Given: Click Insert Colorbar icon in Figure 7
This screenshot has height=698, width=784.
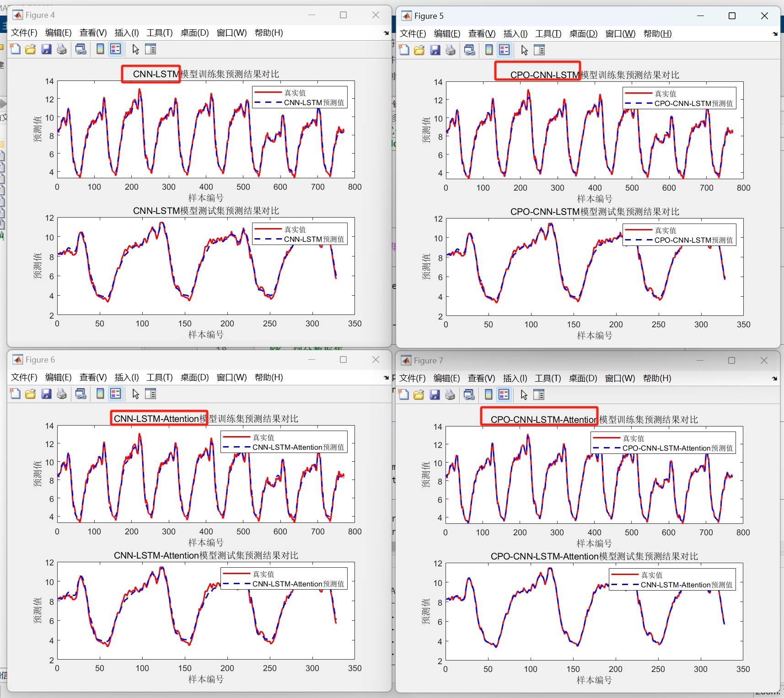Looking at the screenshot, I should tap(489, 394).
